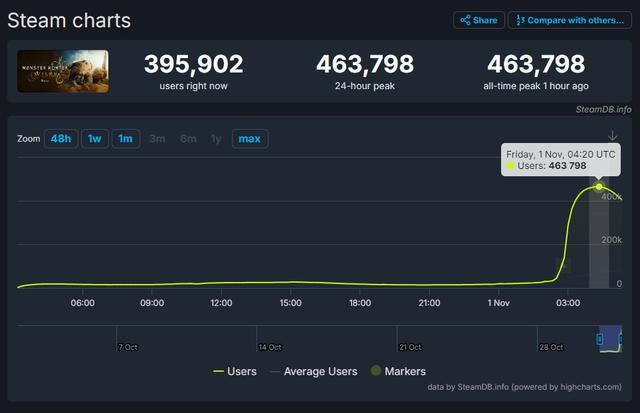Click the 200k y-axis label
Image resolution: width=640 pixels, height=413 pixels.
coord(611,240)
